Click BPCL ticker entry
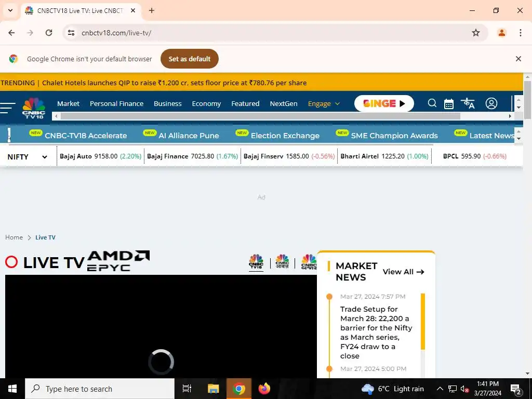Image resolution: width=532 pixels, height=399 pixels. 475,156
